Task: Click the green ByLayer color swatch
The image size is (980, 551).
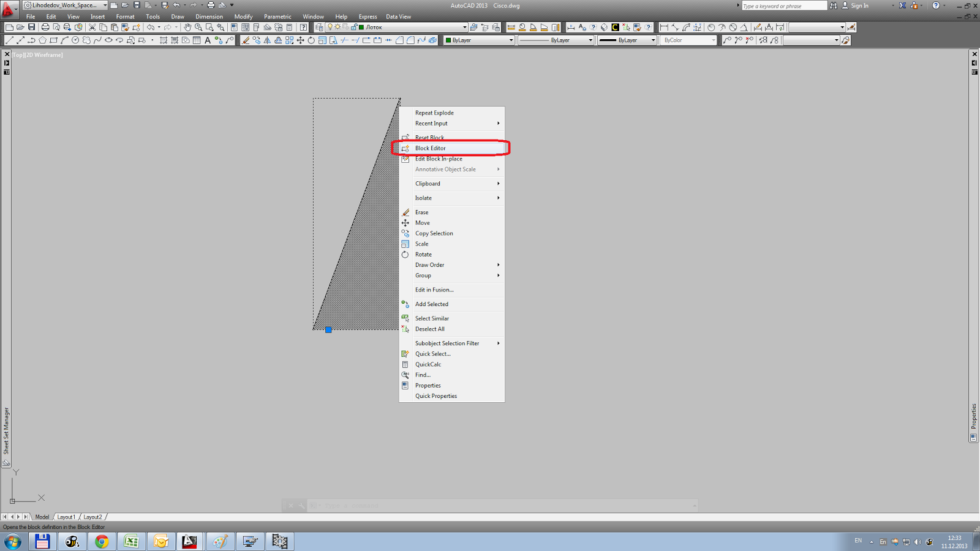Action: pyautogui.click(x=448, y=40)
